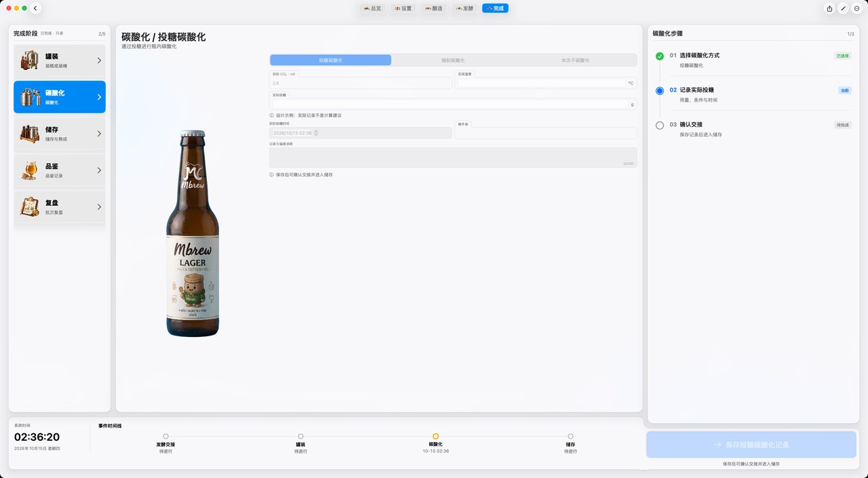Select the 强制碳酸化 method option
This screenshot has width=868, height=478.
[453, 60]
